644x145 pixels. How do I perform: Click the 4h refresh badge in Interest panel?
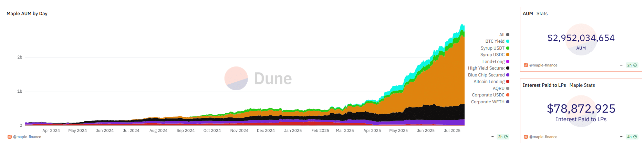pos(632,137)
